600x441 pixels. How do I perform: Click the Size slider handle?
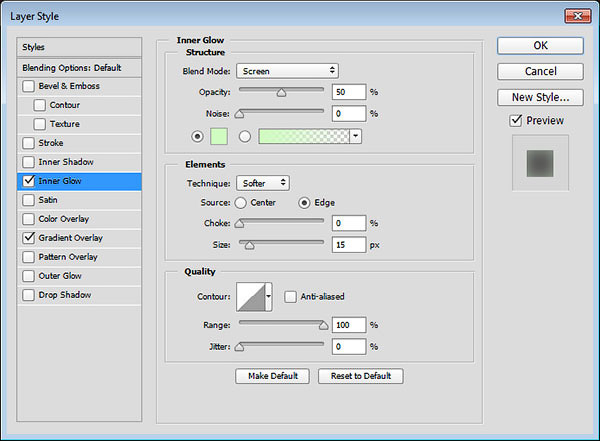249,245
